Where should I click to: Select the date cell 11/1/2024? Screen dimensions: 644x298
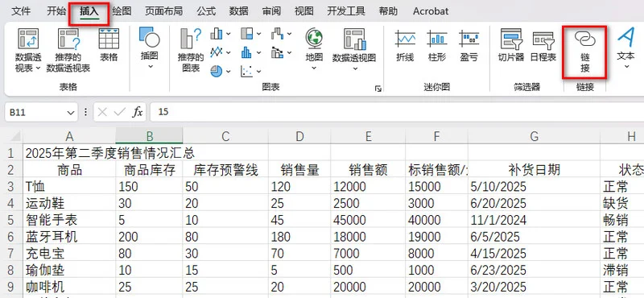coord(534,220)
